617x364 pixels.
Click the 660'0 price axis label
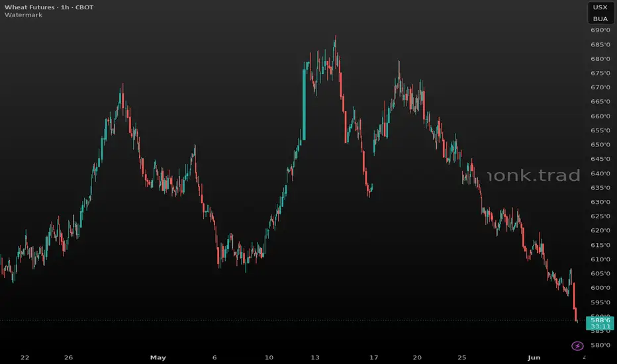[x=600, y=116]
